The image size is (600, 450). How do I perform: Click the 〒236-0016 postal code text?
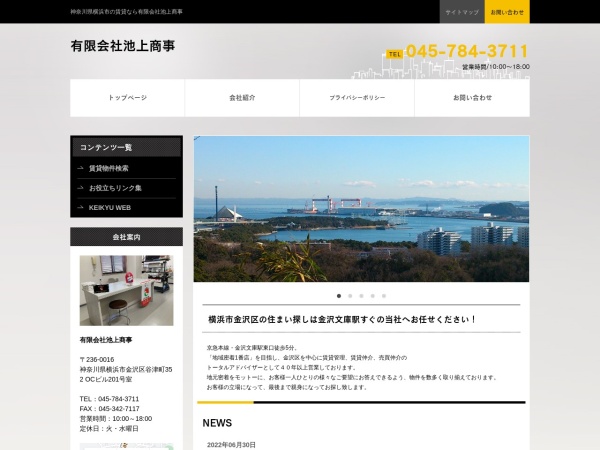click(97, 360)
